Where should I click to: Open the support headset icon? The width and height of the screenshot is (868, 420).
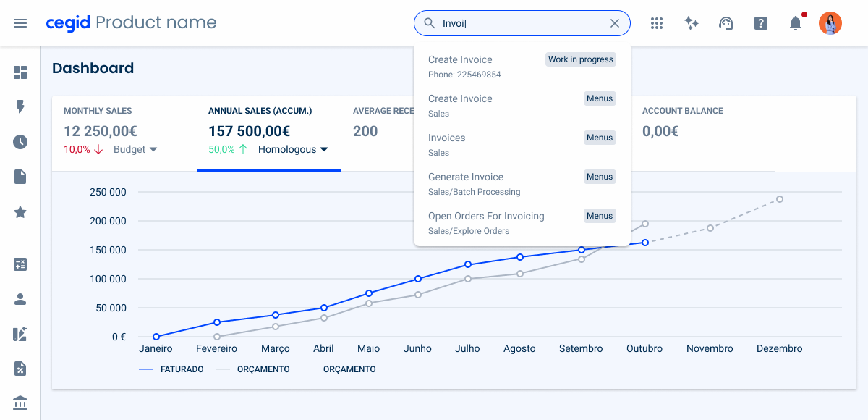coord(726,23)
